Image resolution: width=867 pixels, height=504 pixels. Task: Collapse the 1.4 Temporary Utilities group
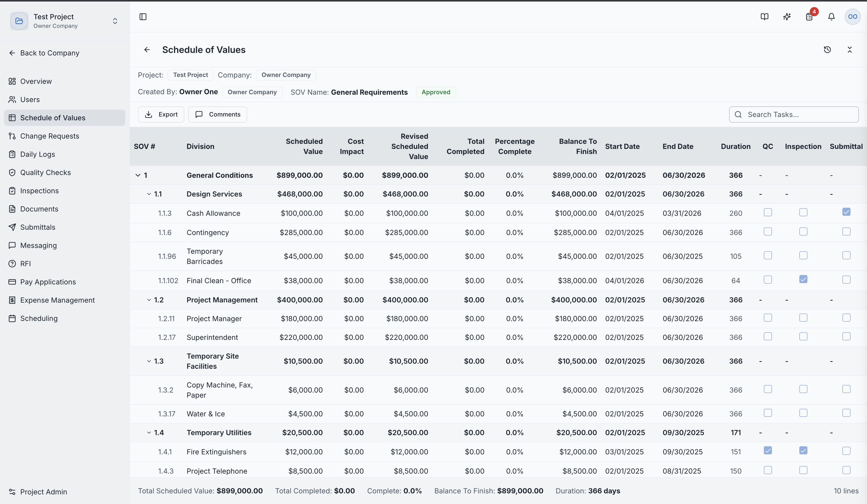tap(149, 433)
